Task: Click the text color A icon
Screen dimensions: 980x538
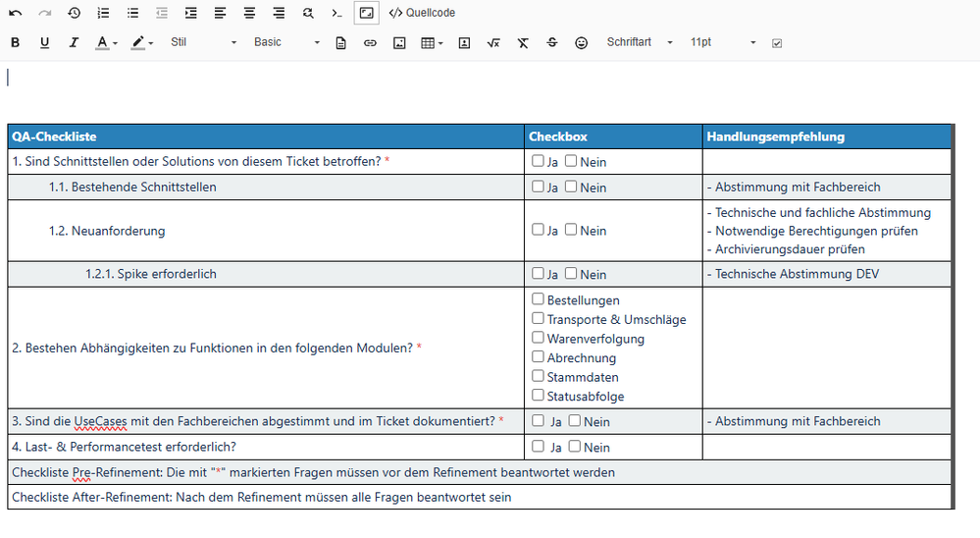Action: (x=102, y=42)
